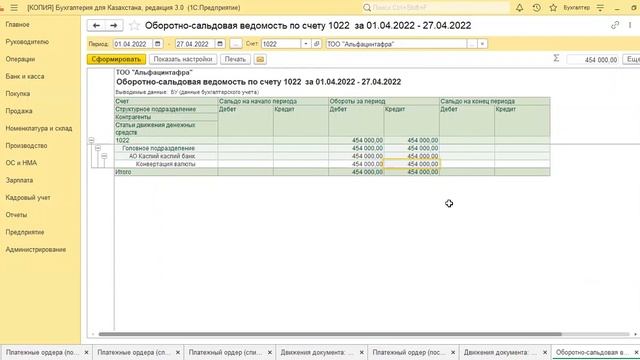Open Операции section
This screenshot has height=360, width=640.
click(20, 59)
